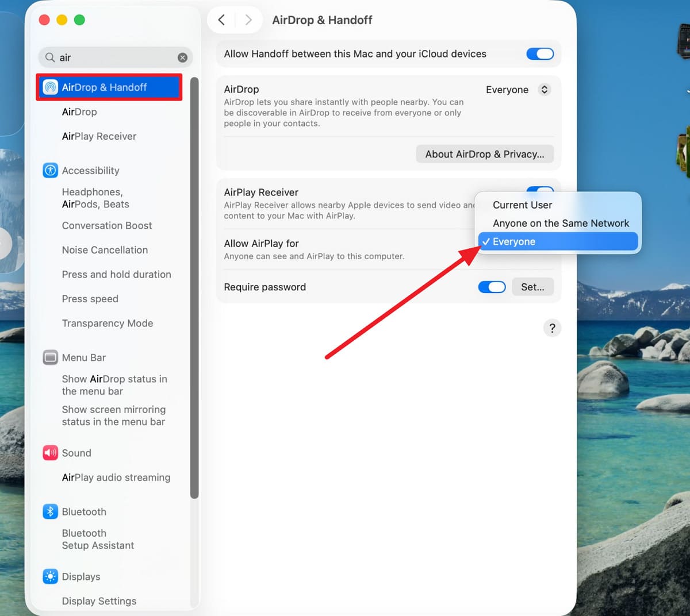This screenshot has width=690, height=616.
Task: Click the AirDrop & Handoff window title
Action: click(322, 20)
